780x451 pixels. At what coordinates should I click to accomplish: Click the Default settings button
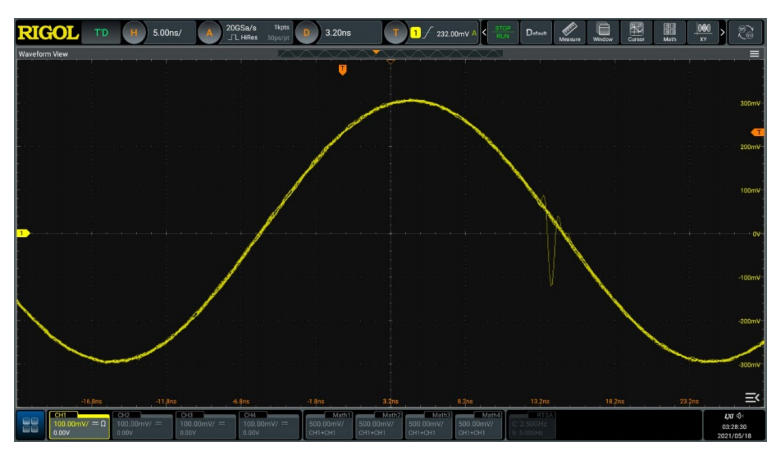[536, 32]
